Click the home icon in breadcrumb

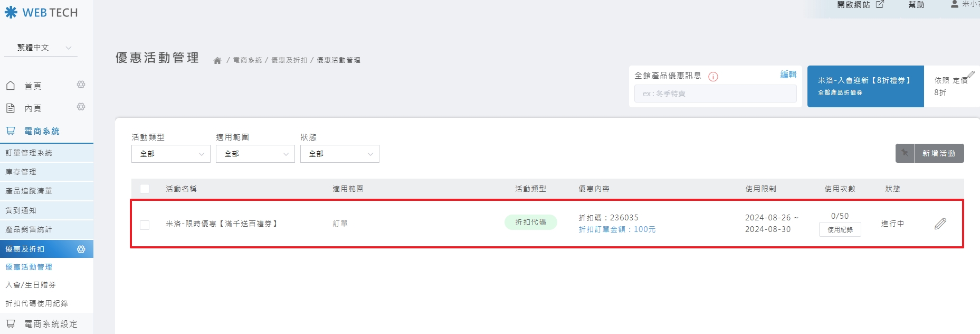tap(217, 61)
